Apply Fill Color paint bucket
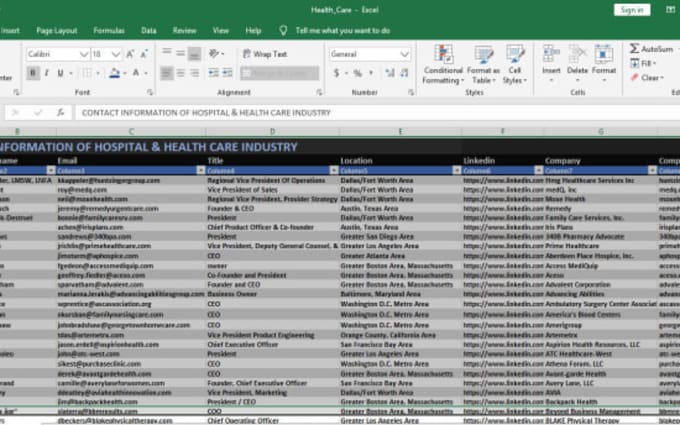This screenshot has height=425, width=680. [114, 73]
